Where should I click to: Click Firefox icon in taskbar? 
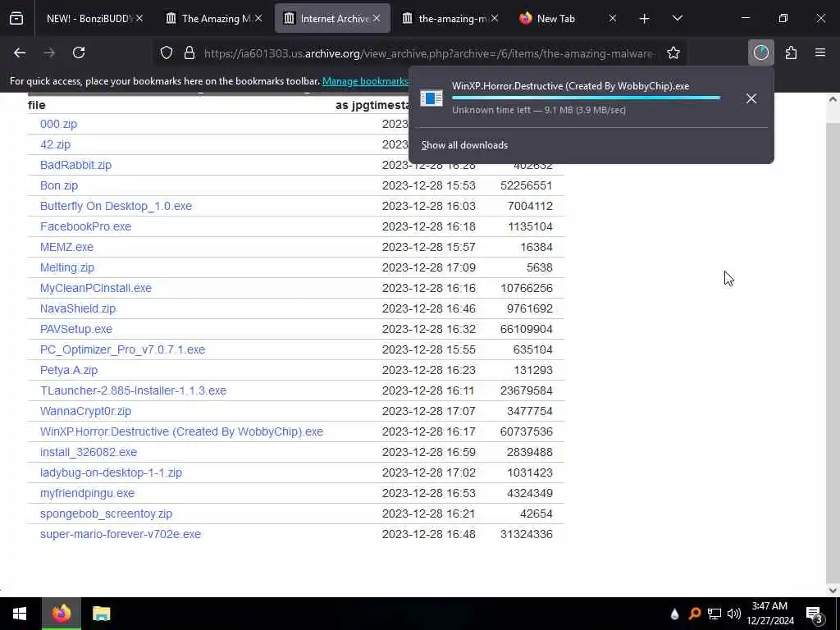[61, 614]
